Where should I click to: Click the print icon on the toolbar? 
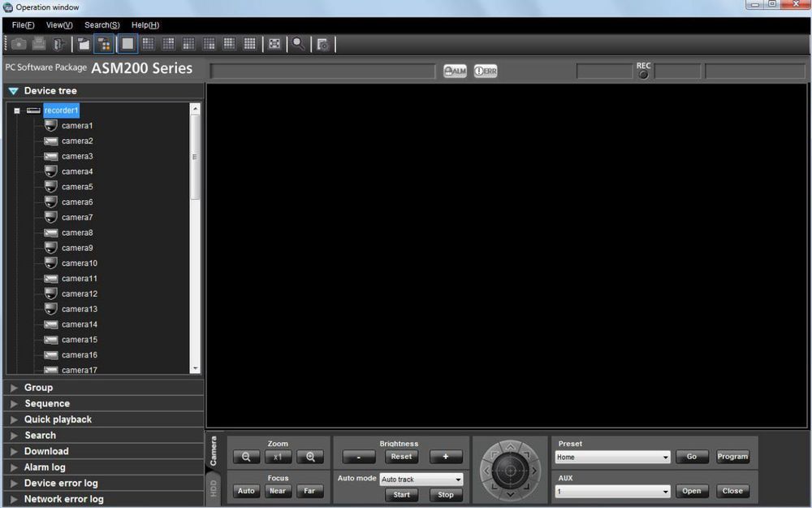(x=37, y=44)
